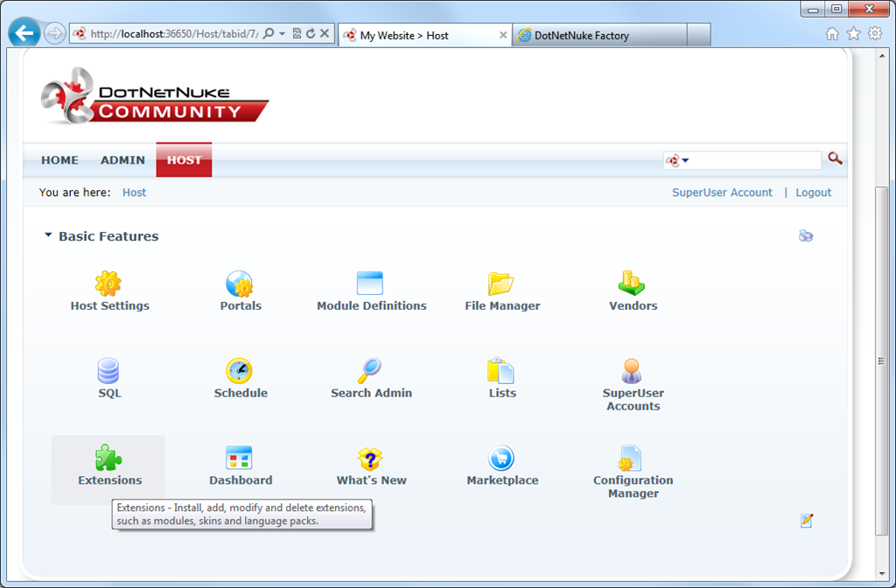Click in the site search input field

point(755,161)
